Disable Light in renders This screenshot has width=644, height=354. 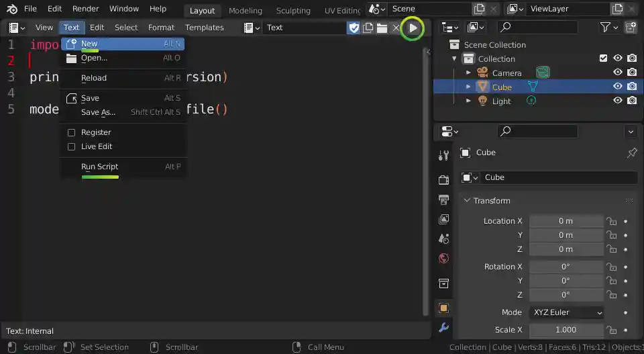[x=632, y=100]
